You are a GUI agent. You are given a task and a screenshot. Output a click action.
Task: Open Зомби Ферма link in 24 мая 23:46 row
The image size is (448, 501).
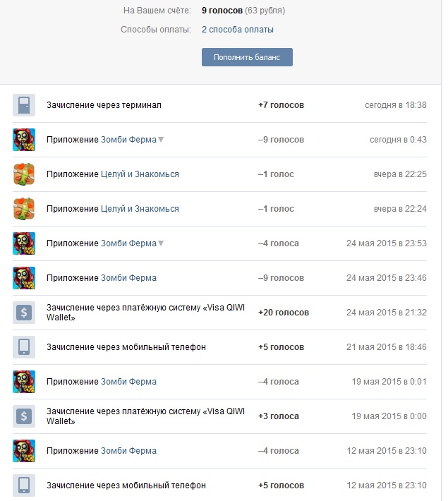tap(128, 278)
